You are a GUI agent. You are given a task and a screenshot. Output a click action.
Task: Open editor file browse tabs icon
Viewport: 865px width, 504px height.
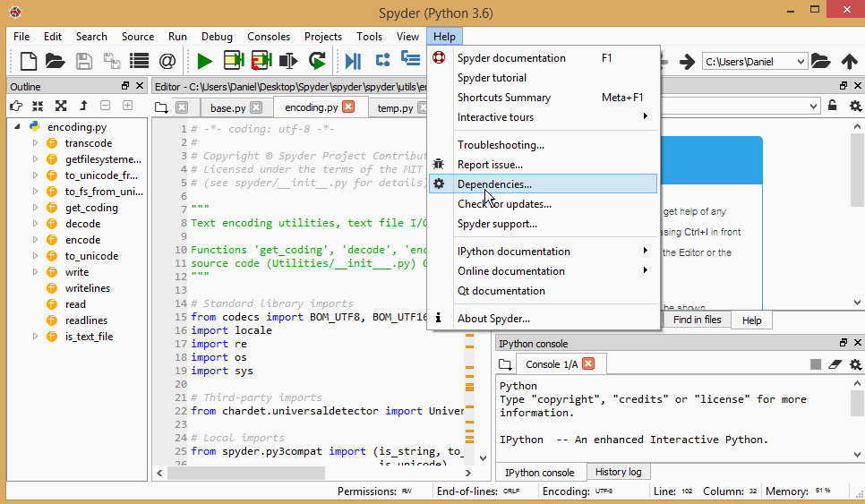[161, 107]
